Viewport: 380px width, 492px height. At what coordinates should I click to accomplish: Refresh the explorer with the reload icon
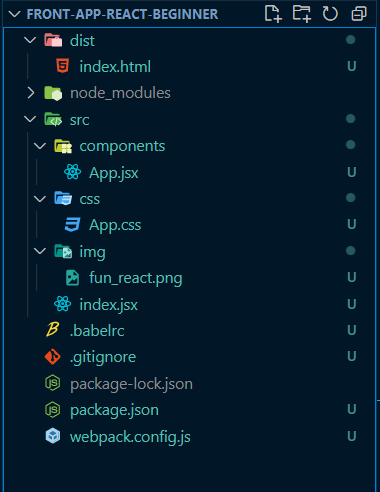[x=330, y=14]
